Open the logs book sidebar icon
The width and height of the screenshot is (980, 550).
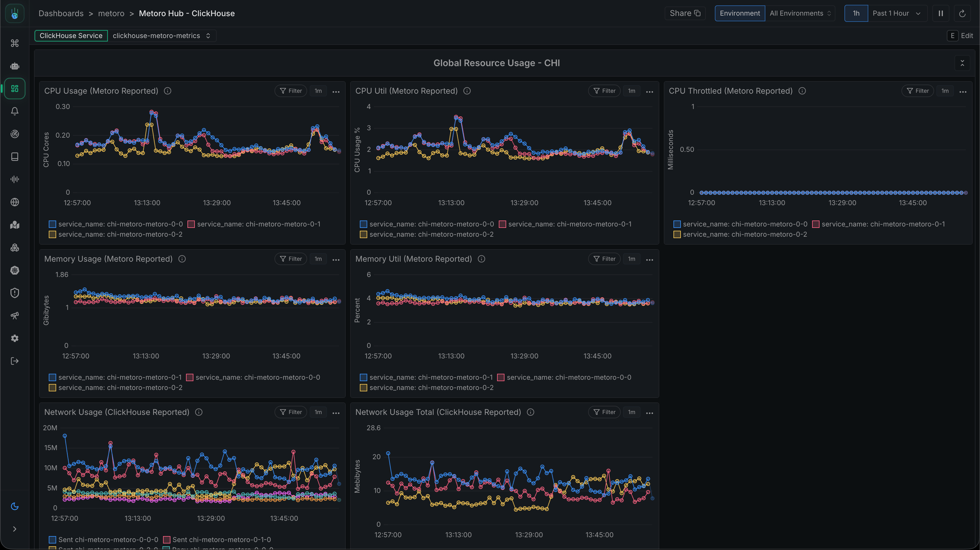tap(15, 157)
